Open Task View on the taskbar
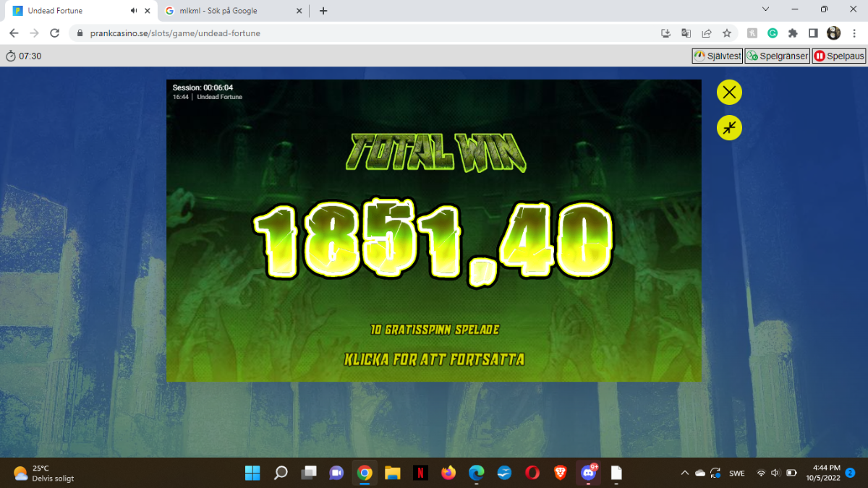 pos(309,473)
